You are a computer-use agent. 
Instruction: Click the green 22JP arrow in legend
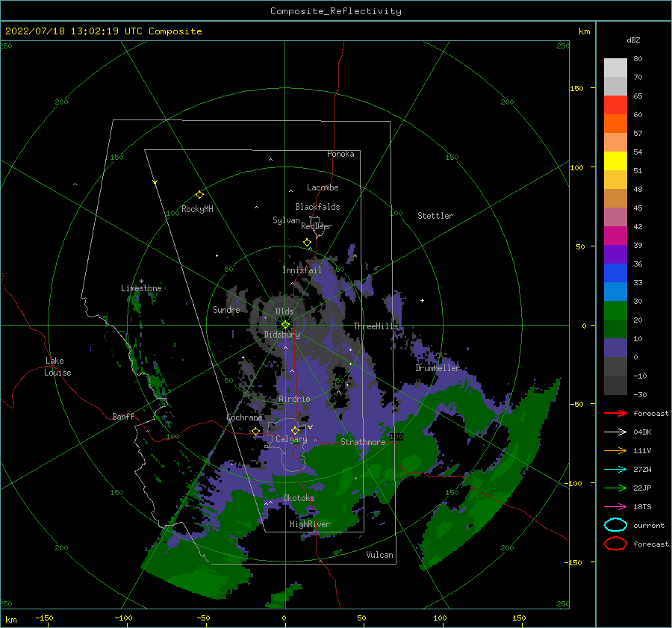tap(615, 488)
